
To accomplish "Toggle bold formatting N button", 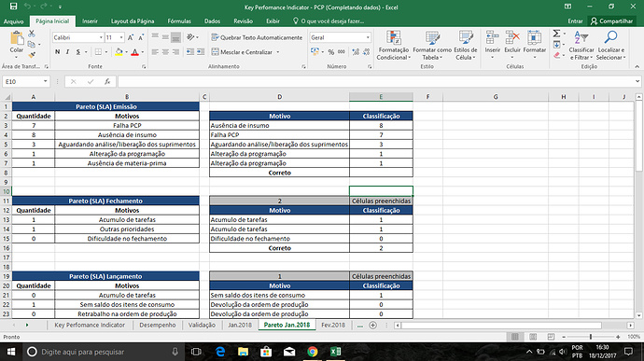I will click(58, 51).
